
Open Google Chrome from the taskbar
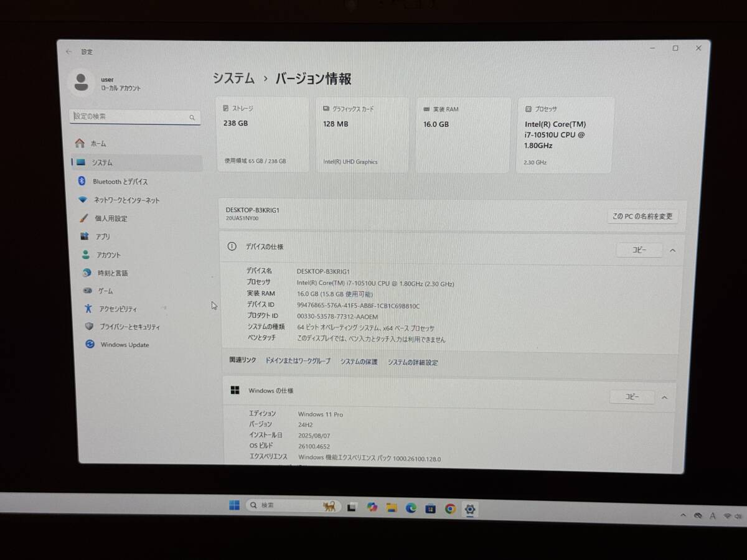(x=450, y=509)
